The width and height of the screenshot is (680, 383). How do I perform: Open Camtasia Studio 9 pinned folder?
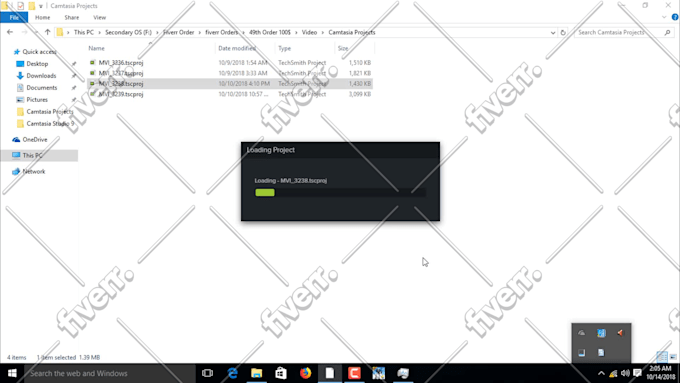click(x=50, y=124)
